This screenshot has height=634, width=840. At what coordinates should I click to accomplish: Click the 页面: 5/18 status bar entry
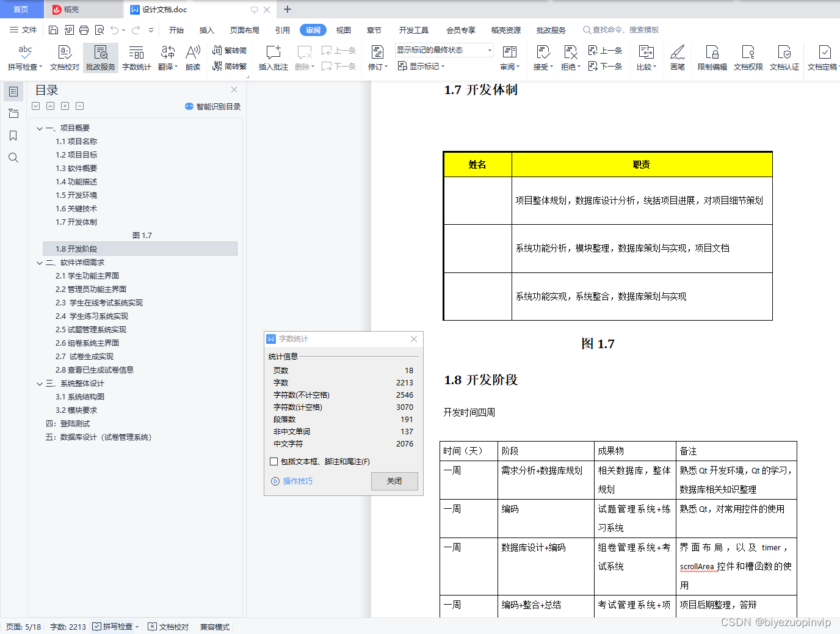(x=23, y=627)
